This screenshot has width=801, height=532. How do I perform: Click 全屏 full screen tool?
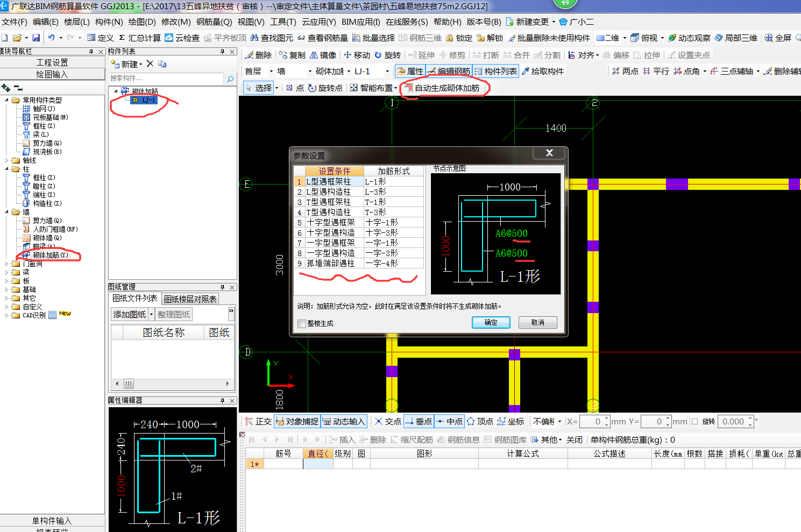pos(778,38)
